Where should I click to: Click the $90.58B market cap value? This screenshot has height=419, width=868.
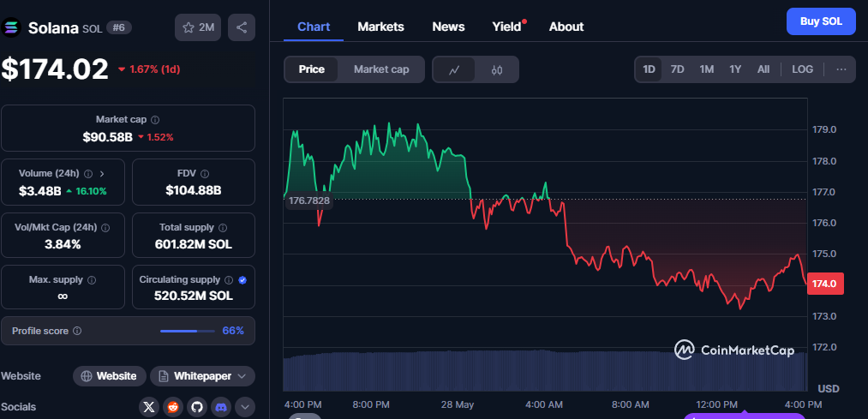click(x=107, y=137)
